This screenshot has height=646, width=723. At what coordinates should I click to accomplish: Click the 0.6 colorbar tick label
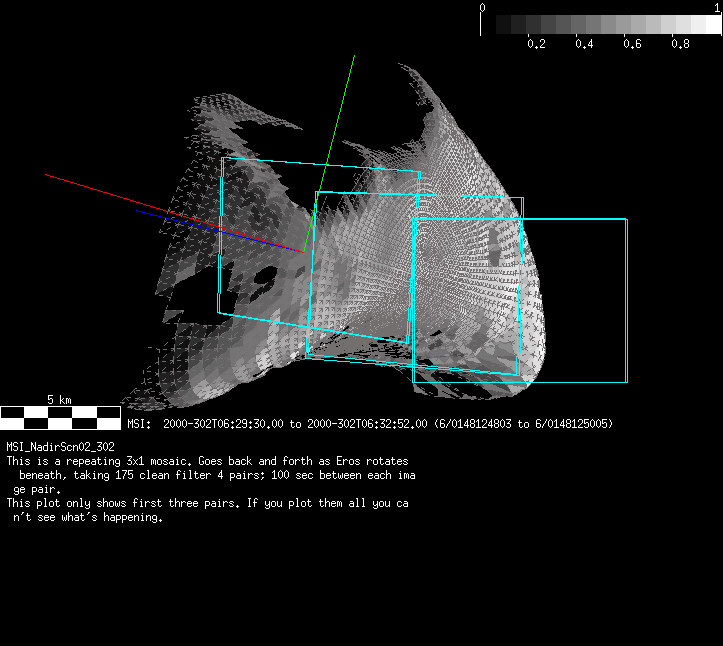coord(632,44)
